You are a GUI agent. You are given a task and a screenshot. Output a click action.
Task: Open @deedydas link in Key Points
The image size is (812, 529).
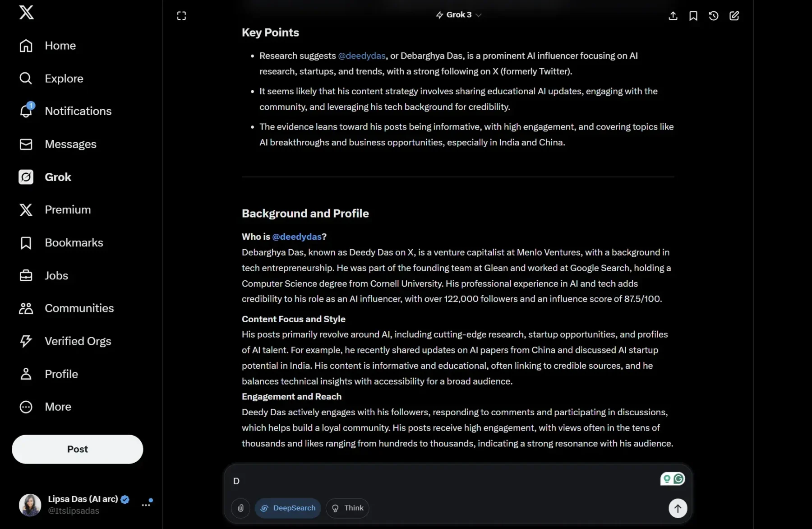pos(362,56)
